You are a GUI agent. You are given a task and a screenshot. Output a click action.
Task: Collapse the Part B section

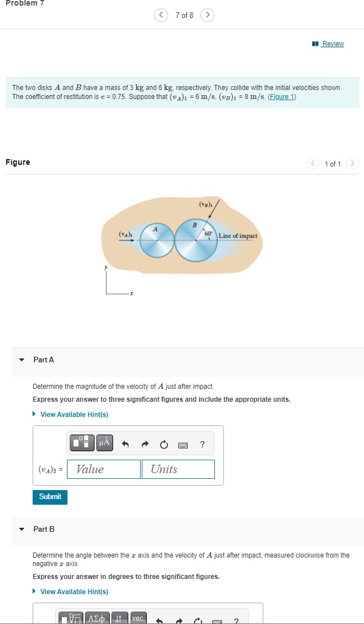click(21, 529)
